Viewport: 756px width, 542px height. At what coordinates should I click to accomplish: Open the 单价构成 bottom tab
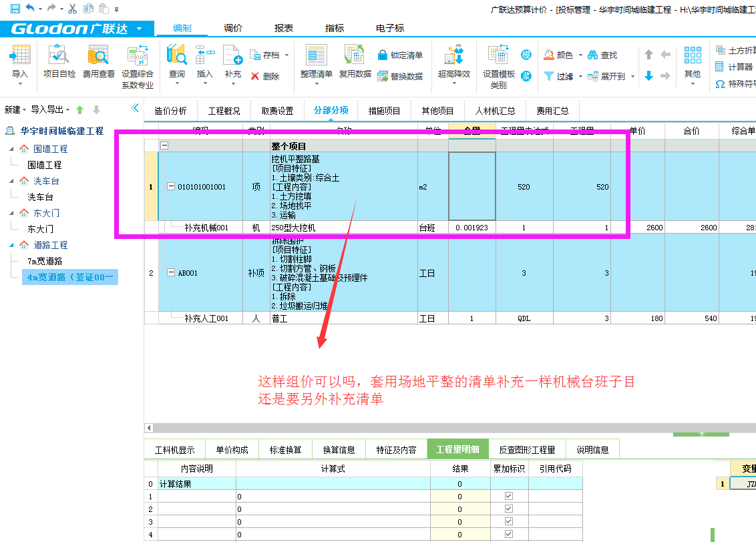pos(232,449)
